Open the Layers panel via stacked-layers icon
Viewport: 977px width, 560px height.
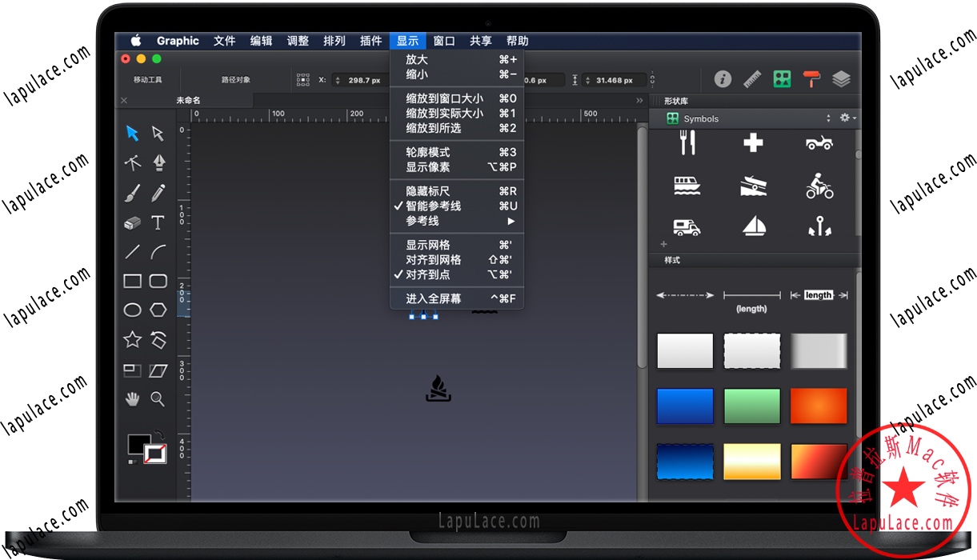(x=842, y=78)
